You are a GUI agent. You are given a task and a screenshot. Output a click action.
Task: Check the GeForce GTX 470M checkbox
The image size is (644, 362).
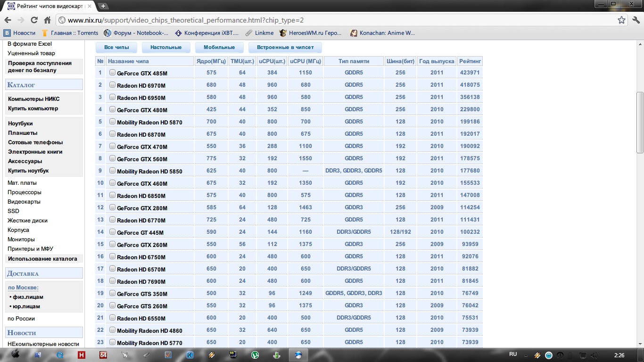112,146
